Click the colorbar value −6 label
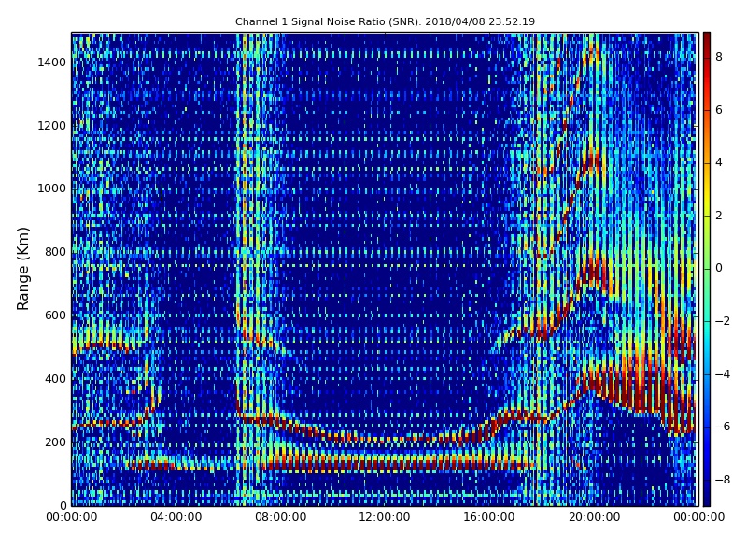The width and height of the screenshot is (747, 560). coord(723,427)
